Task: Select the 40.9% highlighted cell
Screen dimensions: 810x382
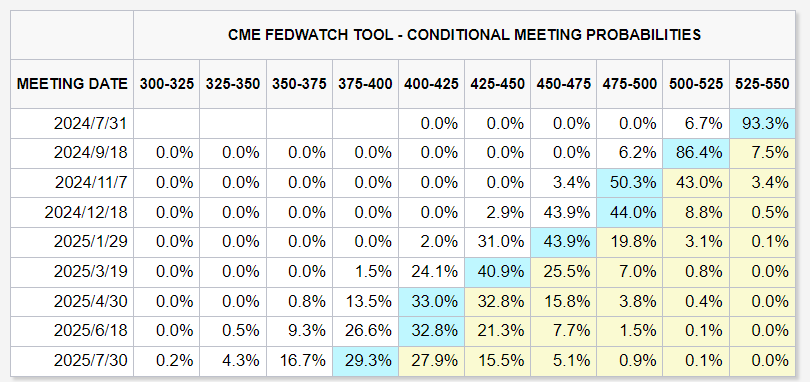Action: (x=498, y=272)
